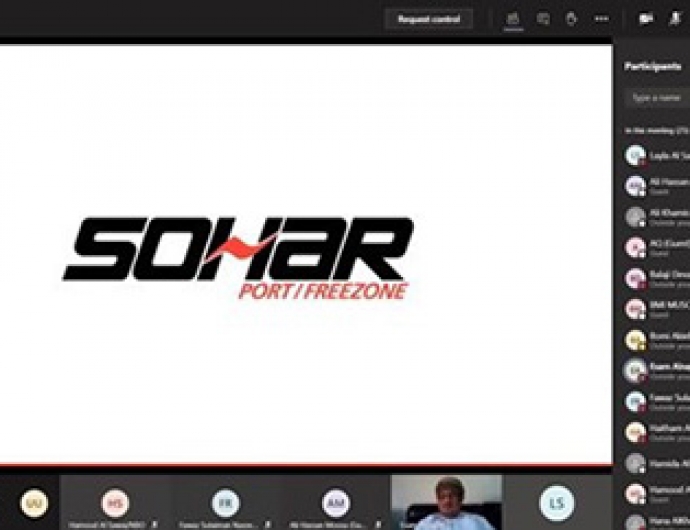Click the HS participant tile
690x530 pixels.
(x=115, y=503)
